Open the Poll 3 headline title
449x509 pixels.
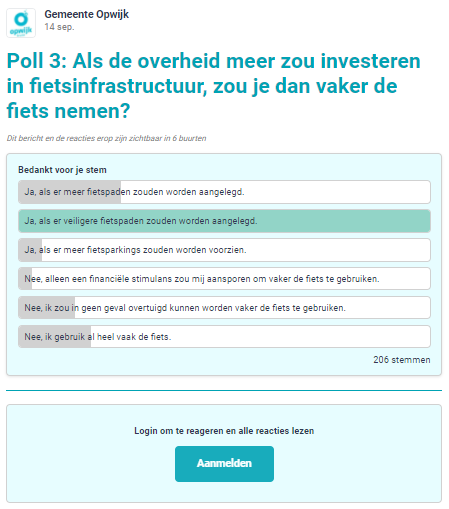coord(213,86)
